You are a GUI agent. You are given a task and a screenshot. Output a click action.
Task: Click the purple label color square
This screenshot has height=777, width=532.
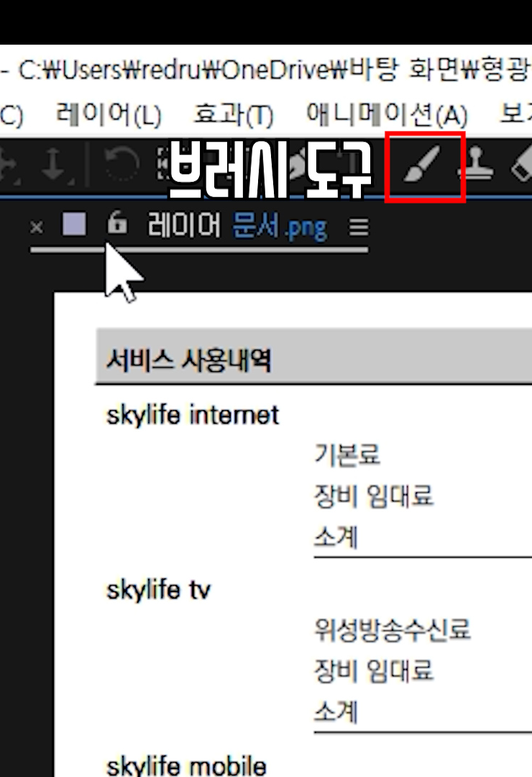[x=74, y=224]
